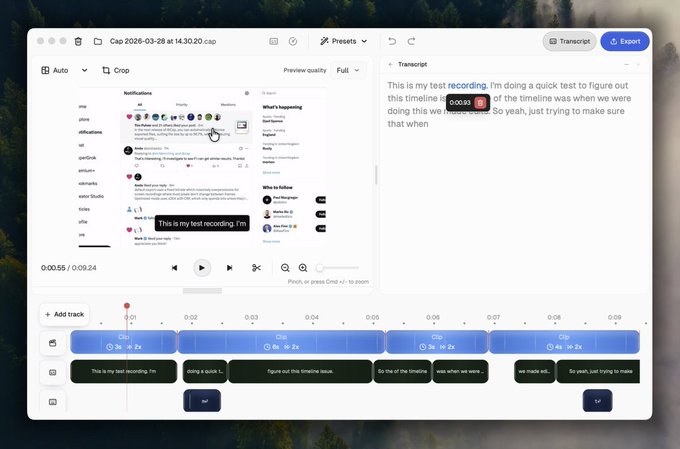Select caption segment 'was when we were ...'
Viewport: 680px width, 449px height.
click(x=460, y=371)
